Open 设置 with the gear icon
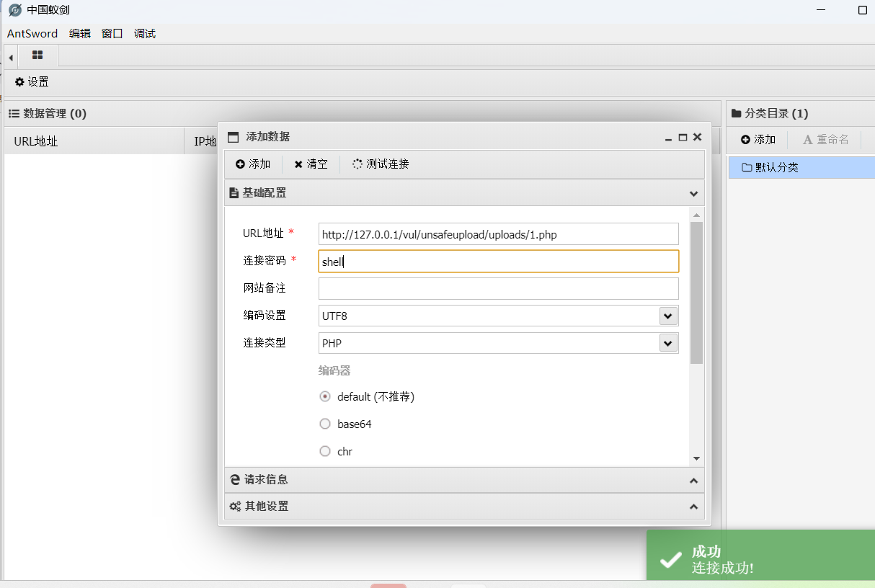The width and height of the screenshot is (875, 588). tap(32, 82)
